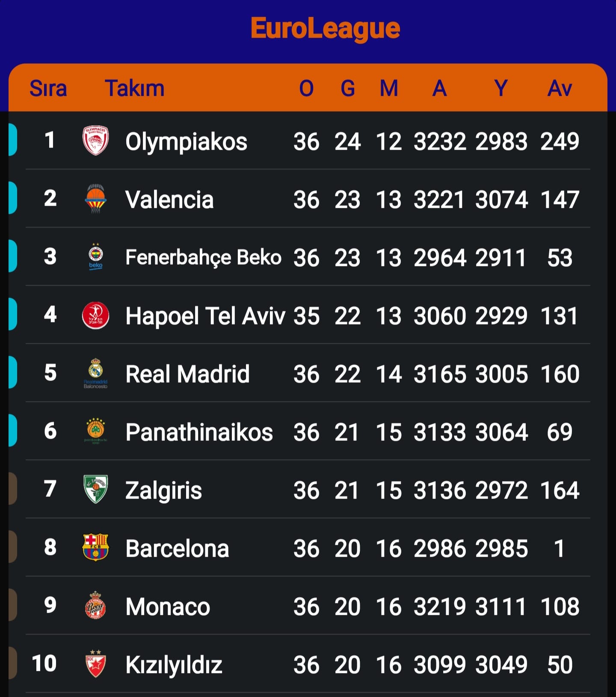Select the Fenerbahçe Beko crest
616x697 pixels.
point(95,257)
